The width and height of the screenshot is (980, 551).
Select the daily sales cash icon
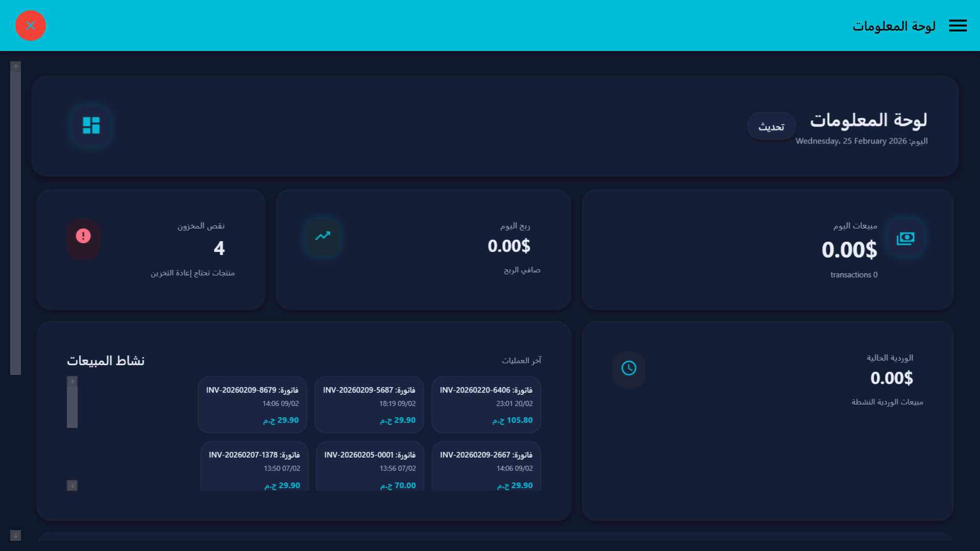click(x=905, y=237)
